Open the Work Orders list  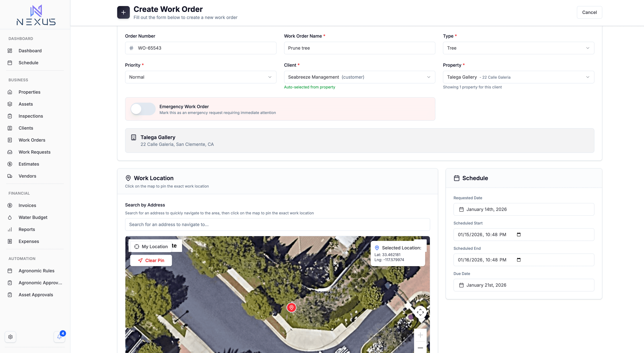pyautogui.click(x=32, y=140)
